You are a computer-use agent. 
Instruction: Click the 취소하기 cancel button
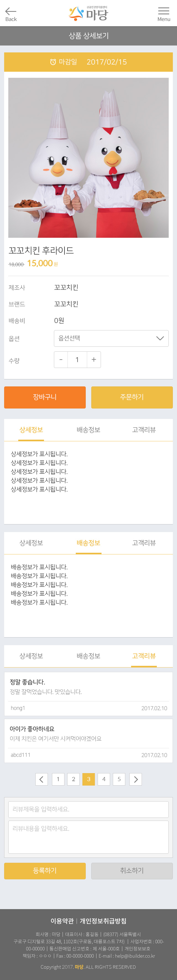132,871
